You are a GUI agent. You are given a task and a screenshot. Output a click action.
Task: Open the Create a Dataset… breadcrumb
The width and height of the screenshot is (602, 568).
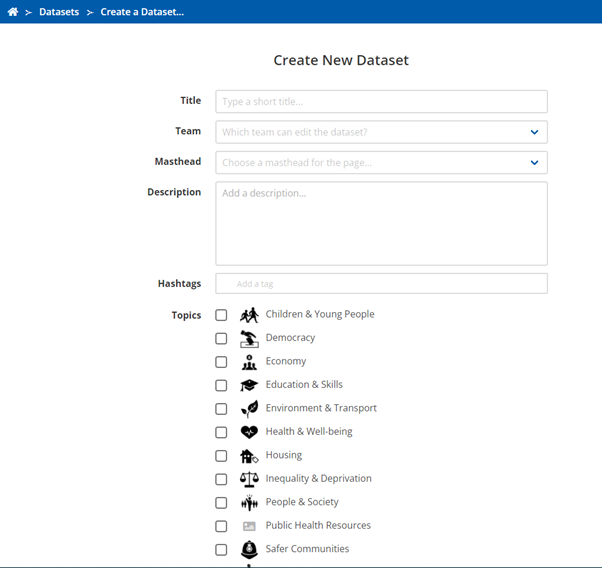coord(142,12)
